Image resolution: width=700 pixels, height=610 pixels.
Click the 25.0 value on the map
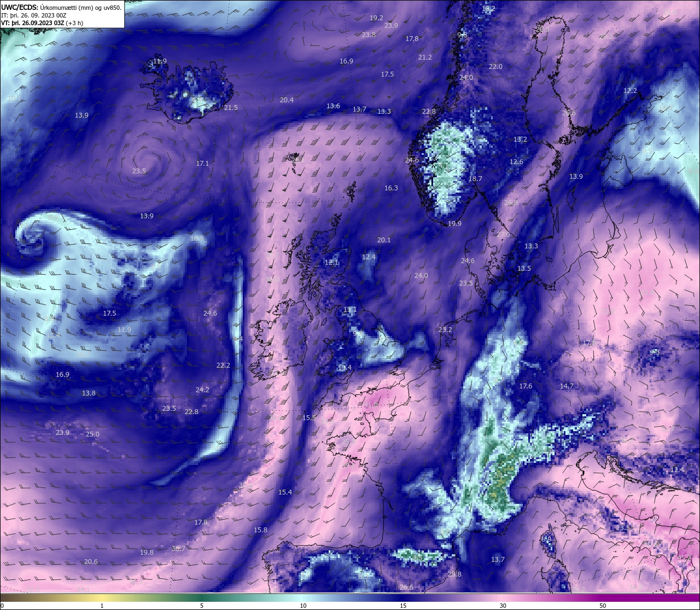click(92, 434)
